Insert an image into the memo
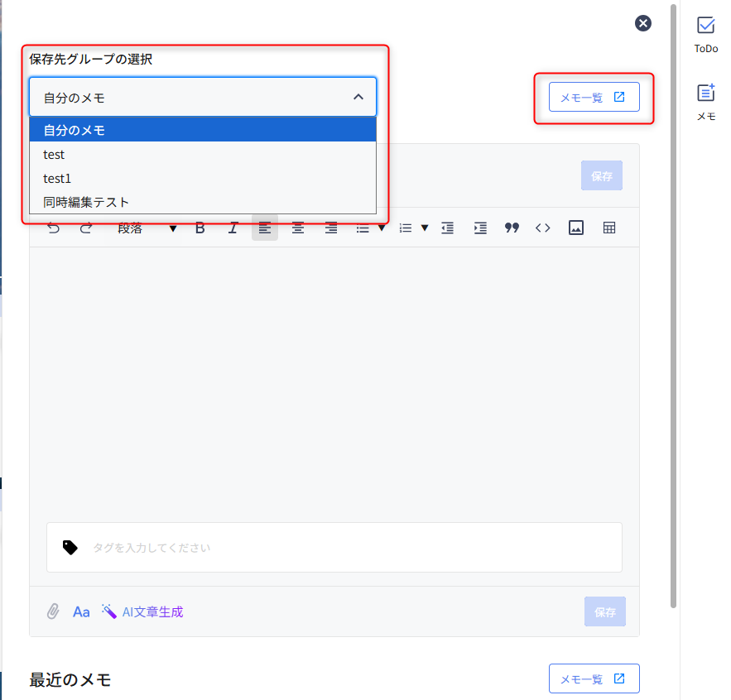 [x=576, y=228]
